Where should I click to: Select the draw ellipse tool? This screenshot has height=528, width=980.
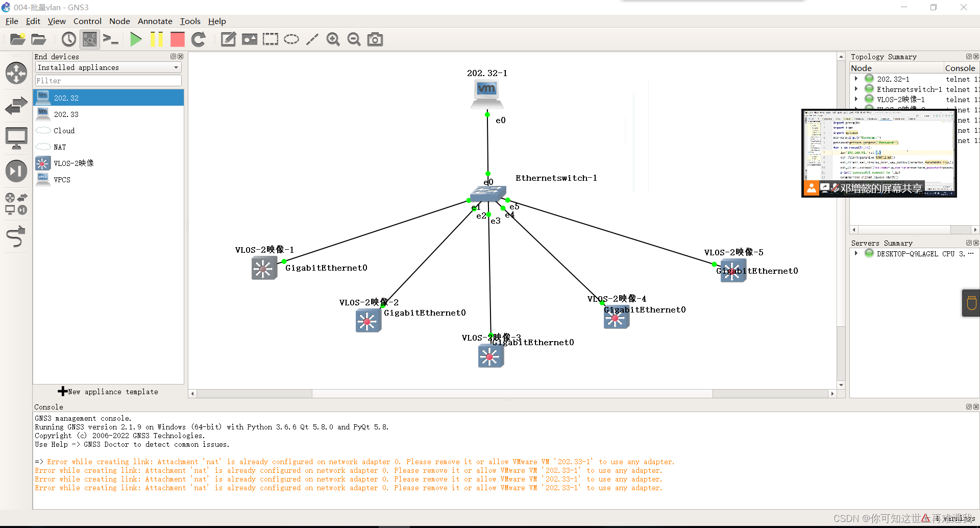[x=291, y=39]
